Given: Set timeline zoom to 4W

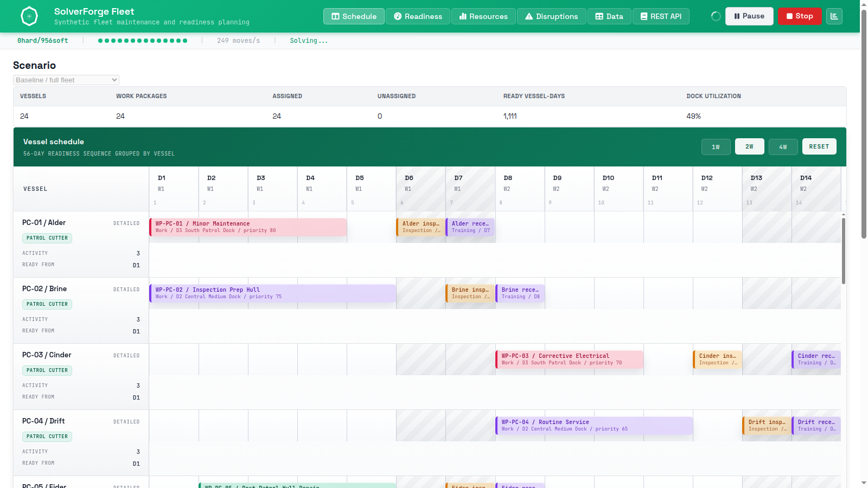Looking at the screenshot, I should tap(783, 147).
